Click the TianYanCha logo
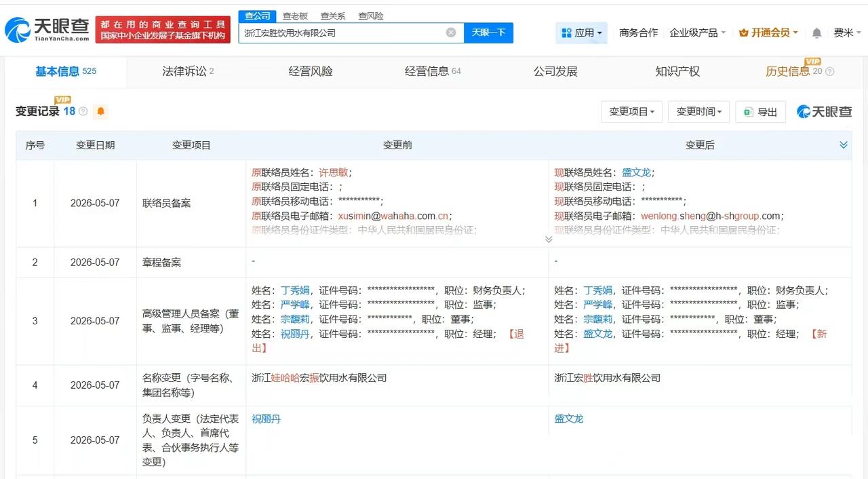868x479 pixels. 47,29
